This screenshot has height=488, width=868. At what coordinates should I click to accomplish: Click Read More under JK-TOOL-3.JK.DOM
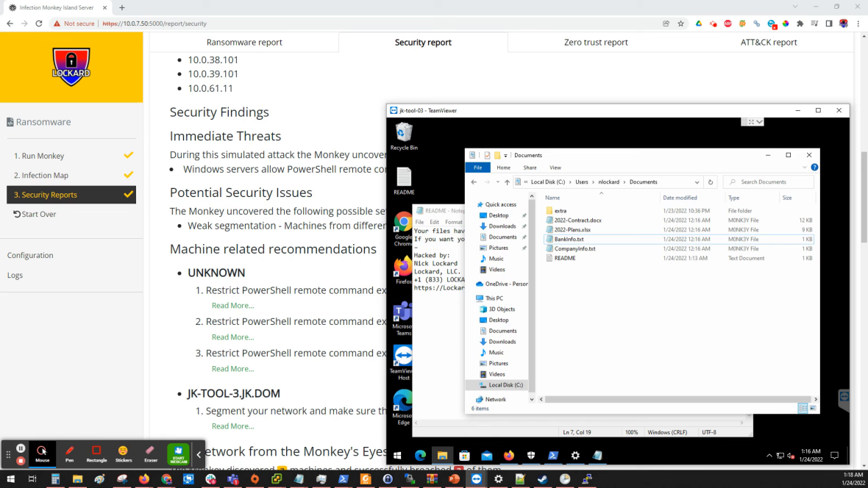232,426
